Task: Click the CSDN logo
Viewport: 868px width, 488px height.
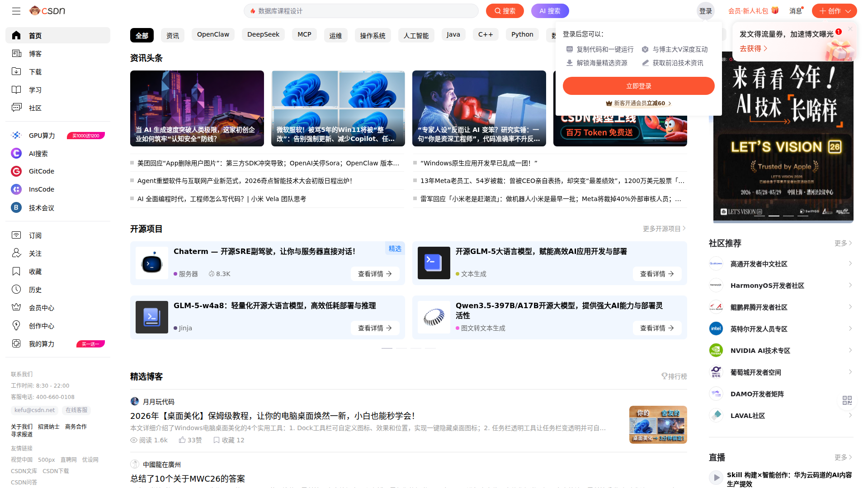Action: 47,10
